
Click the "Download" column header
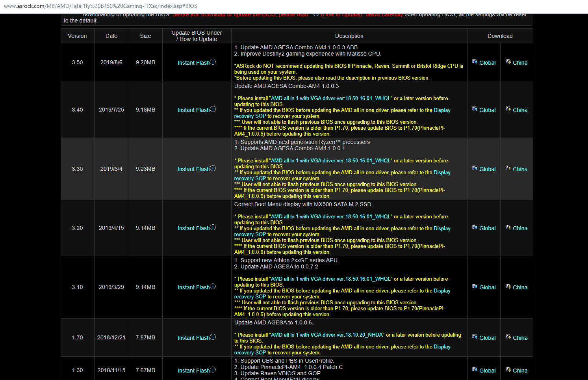click(x=500, y=36)
